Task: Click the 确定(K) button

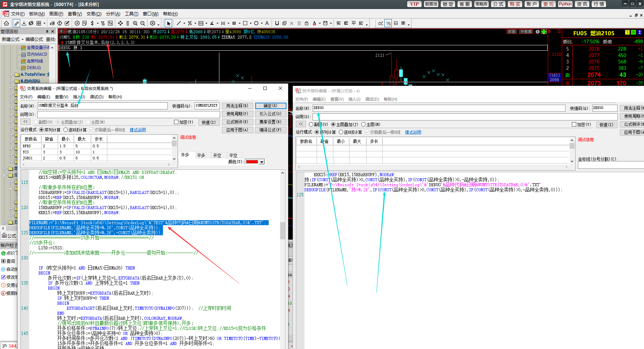Action: [x=270, y=106]
